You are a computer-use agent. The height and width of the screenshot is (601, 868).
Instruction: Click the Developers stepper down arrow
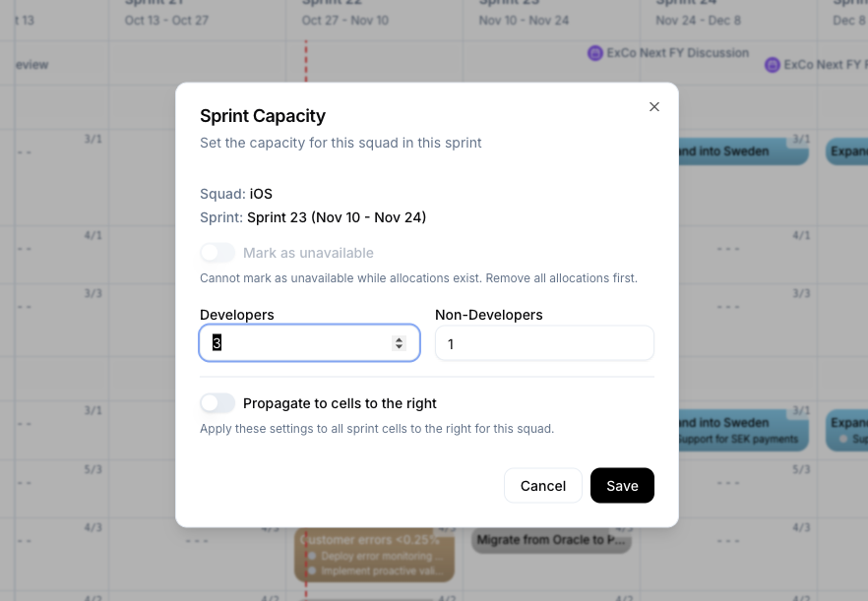(399, 346)
